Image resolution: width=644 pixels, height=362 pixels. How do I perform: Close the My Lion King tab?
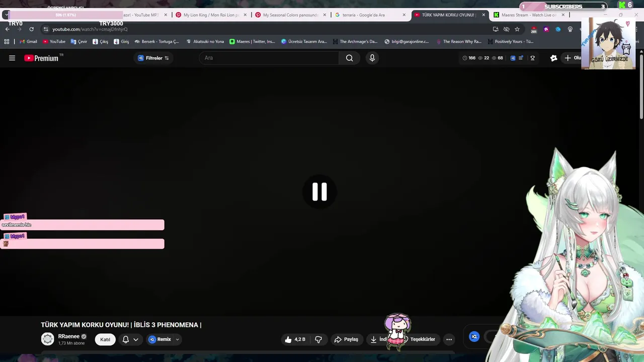point(245,15)
